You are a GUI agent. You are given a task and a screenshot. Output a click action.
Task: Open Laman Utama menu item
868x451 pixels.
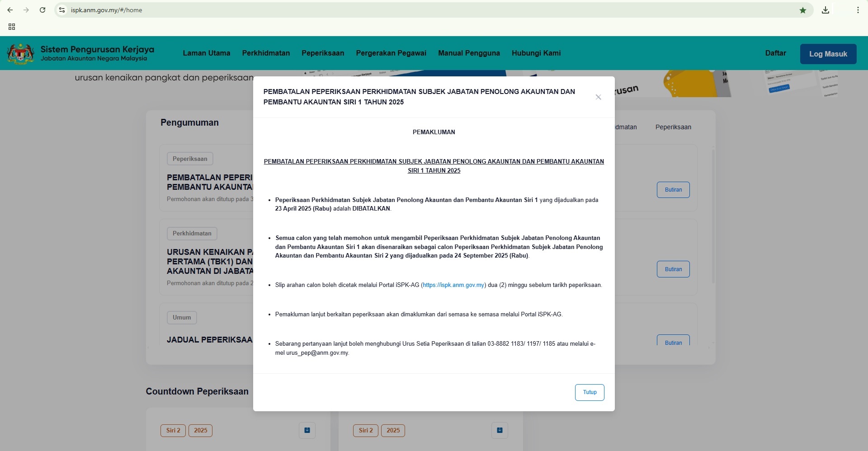click(x=207, y=53)
